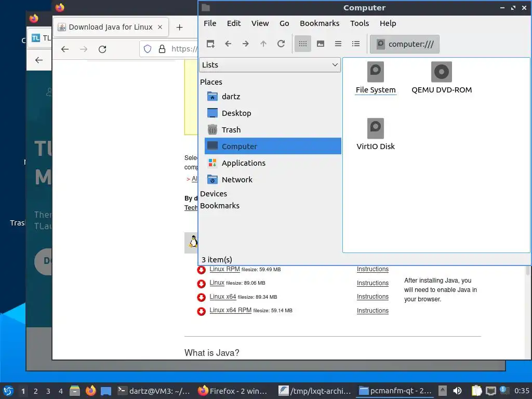Open Instructions link for Linux x64 RPM
Image resolution: width=532 pixels, height=399 pixels.
pyautogui.click(x=373, y=311)
